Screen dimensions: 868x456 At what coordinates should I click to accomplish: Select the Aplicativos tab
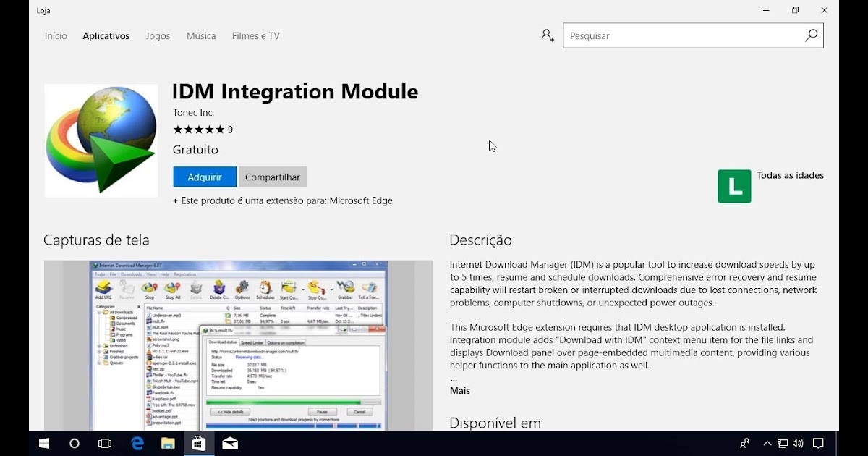[106, 35]
